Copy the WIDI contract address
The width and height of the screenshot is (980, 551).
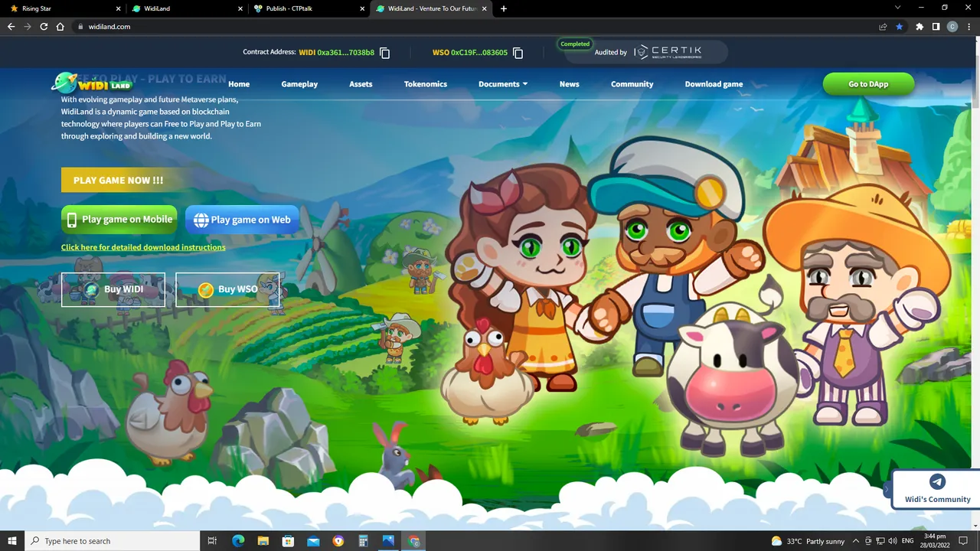(385, 53)
